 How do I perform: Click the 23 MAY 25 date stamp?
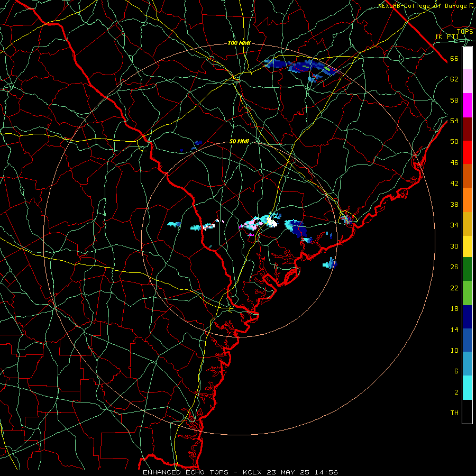click(288, 472)
